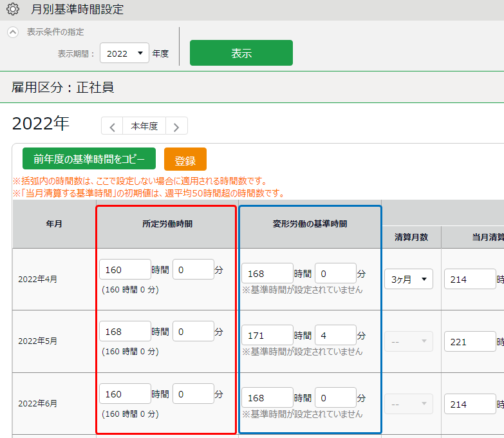Click (160 時間 0 分) default in 2022年6月 row
The height and width of the screenshot is (438, 504).
tap(130, 414)
